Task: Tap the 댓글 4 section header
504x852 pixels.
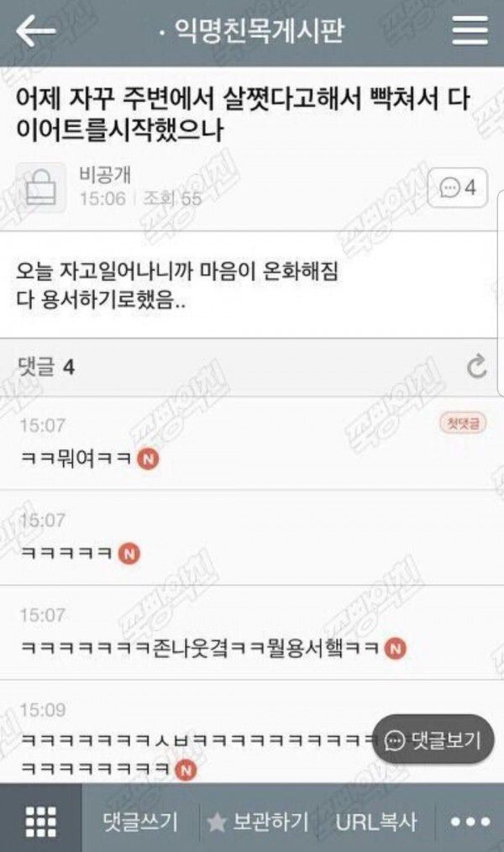Action: (45, 367)
